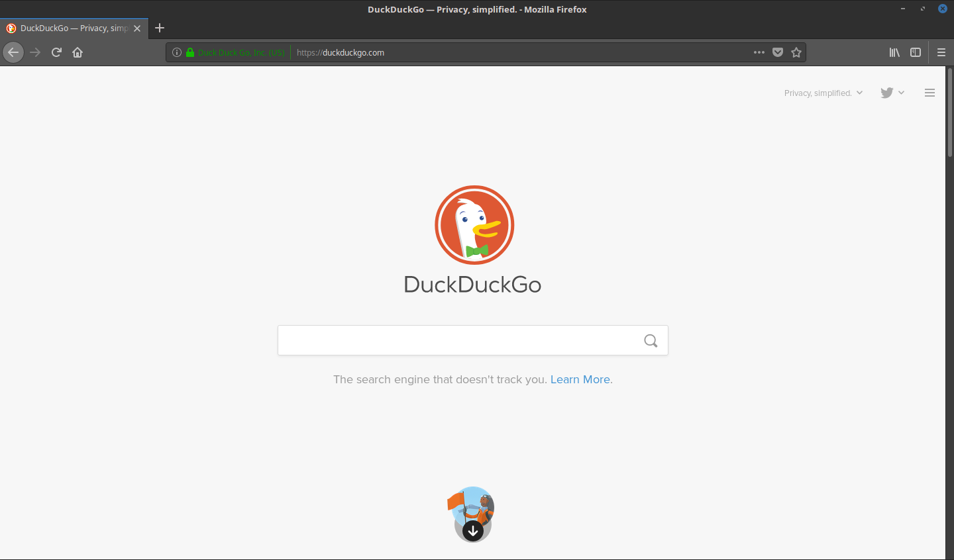This screenshot has height=560, width=954.
Task: Open the page actions three-dot menu
Action: point(759,52)
